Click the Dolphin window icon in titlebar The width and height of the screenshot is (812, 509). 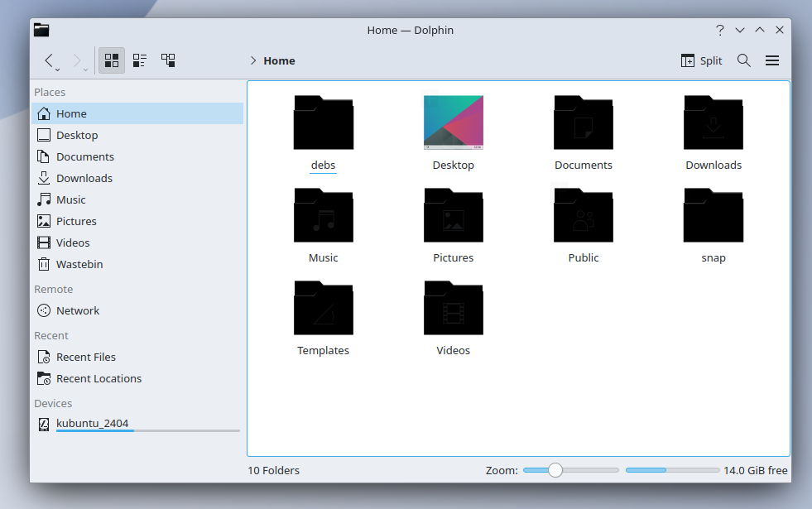click(41, 30)
